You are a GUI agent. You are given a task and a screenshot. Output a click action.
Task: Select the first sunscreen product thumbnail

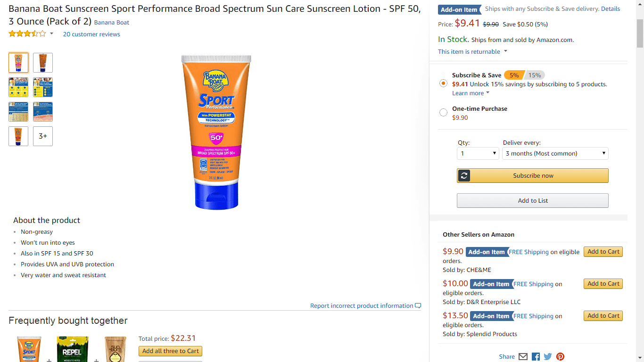[x=18, y=62]
